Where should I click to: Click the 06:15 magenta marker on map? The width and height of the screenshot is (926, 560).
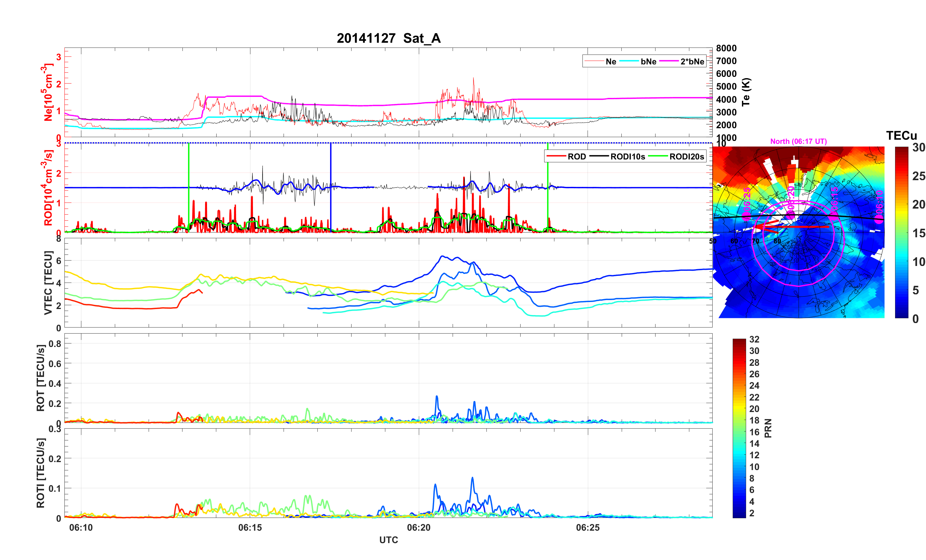[833, 216]
